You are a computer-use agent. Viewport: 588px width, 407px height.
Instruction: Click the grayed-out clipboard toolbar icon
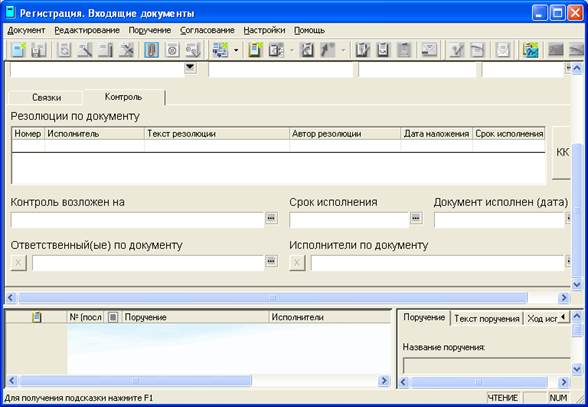coord(404,50)
